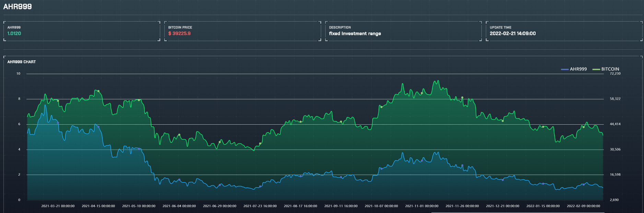Click the AHR999 page title
Viewport: 644px width, 213px height.
17,7
